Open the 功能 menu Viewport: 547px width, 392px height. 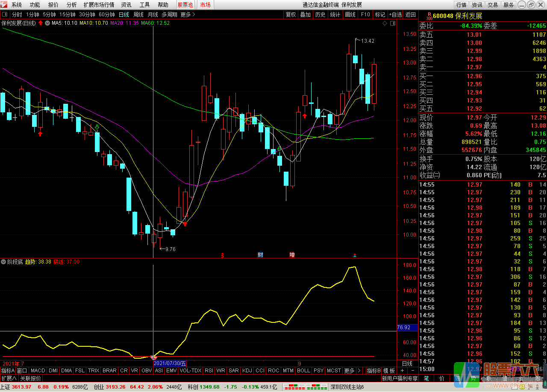[35, 5]
